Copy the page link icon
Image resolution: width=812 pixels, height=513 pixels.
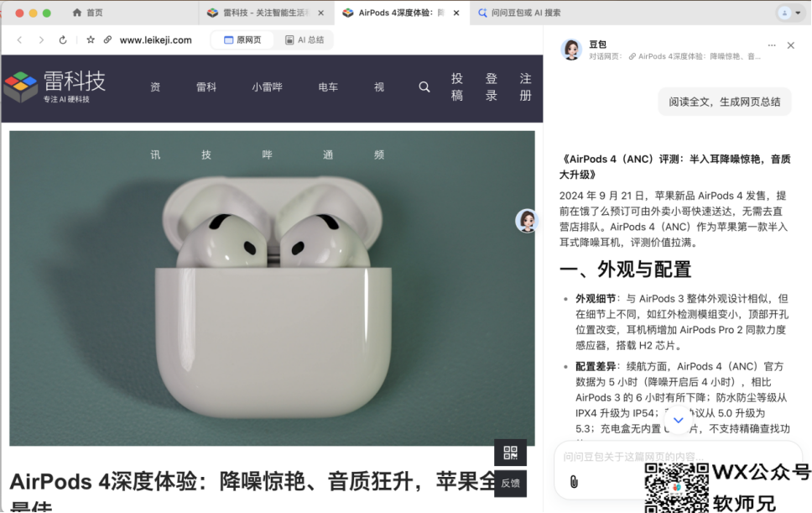pos(107,40)
